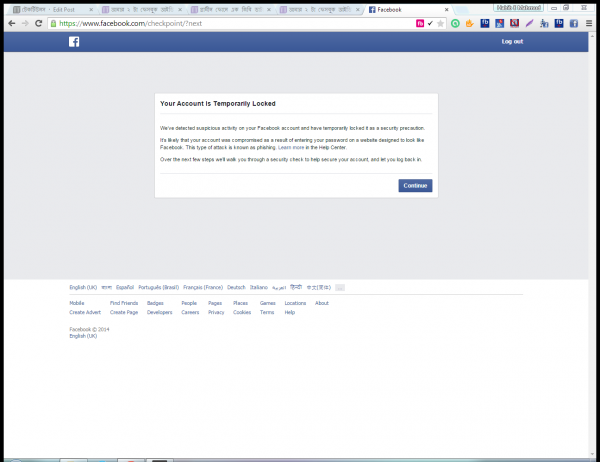Open the Create Advert footer link

tap(85, 312)
